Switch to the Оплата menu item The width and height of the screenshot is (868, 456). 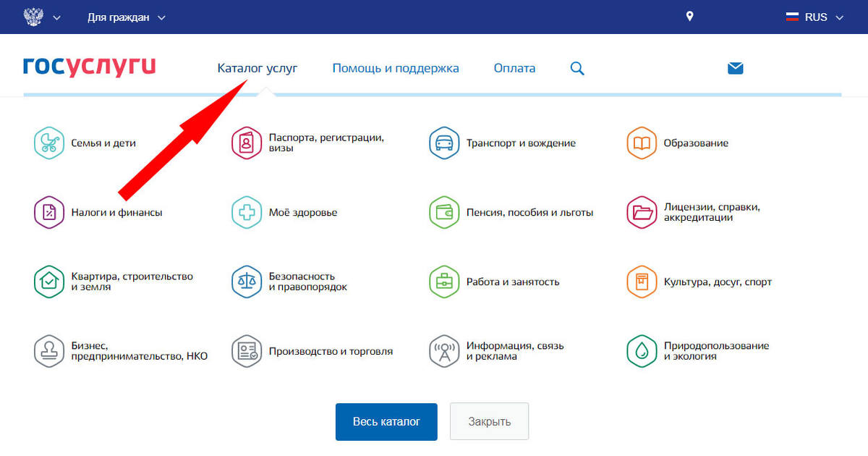tap(514, 67)
